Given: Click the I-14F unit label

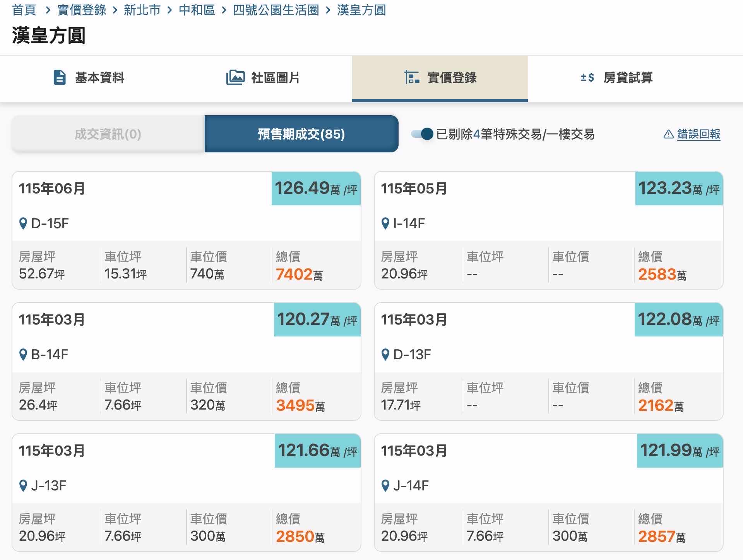Looking at the screenshot, I should tap(409, 224).
